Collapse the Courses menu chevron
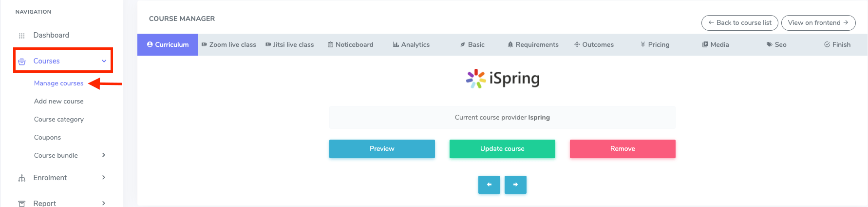Image resolution: width=868 pixels, height=207 pixels. (x=104, y=61)
